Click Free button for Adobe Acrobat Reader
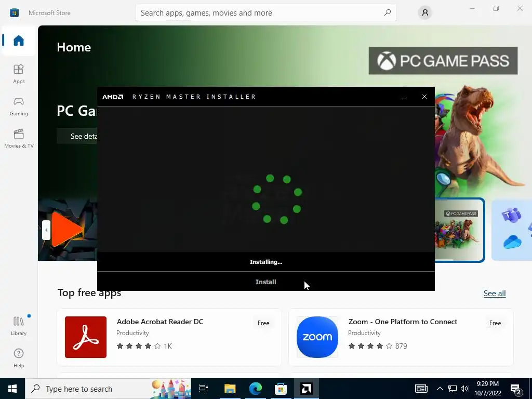Image resolution: width=532 pixels, height=399 pixels. click(263, 323)
